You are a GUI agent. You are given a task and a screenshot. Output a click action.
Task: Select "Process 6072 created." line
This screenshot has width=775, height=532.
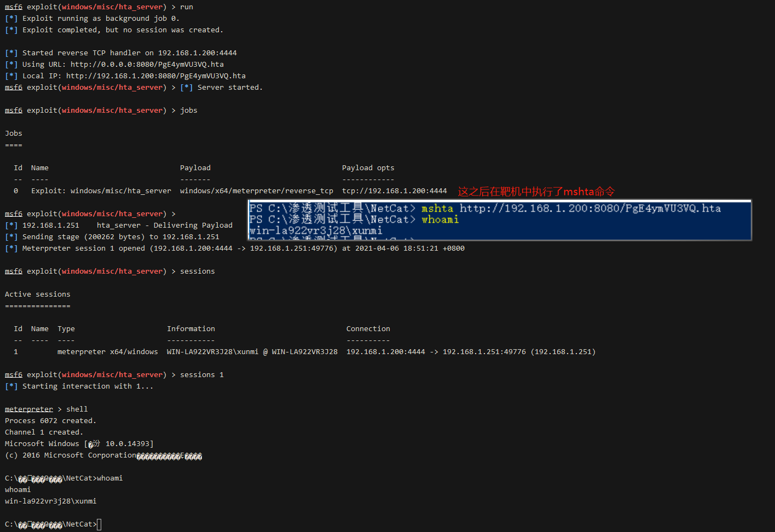(x=51, y=421)
